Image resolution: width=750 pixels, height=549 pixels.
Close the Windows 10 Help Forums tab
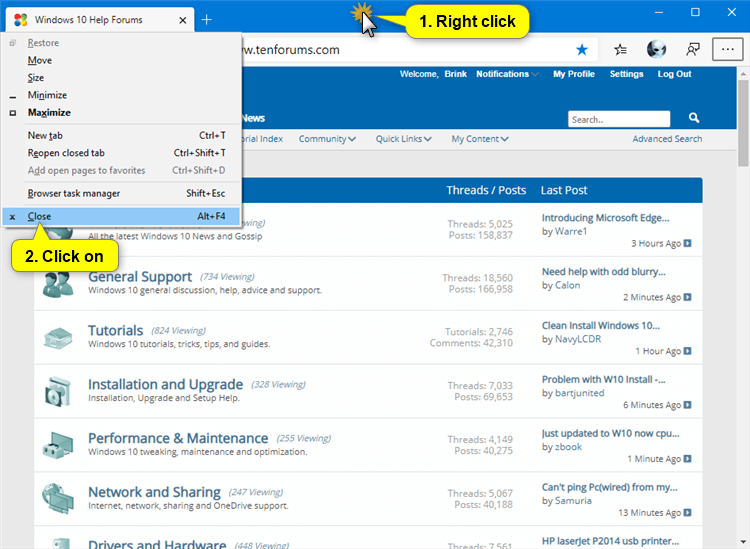click(x=183, y=20)
